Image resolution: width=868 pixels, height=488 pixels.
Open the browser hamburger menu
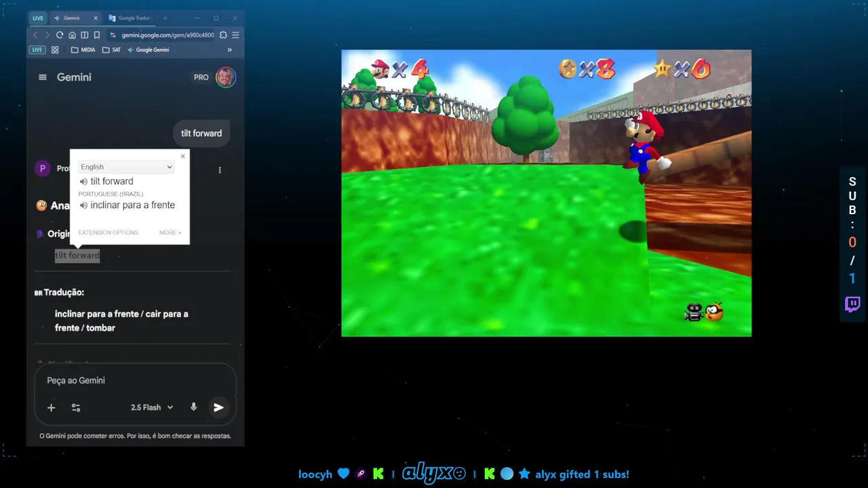click(x=235, y=35)
